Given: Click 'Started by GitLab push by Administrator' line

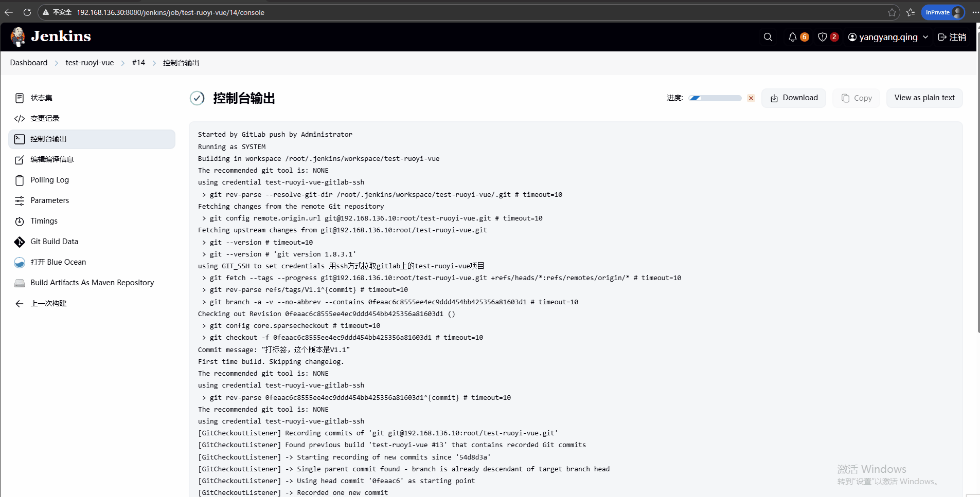Looking at the screenshot, I should click(x=275, y=135).
